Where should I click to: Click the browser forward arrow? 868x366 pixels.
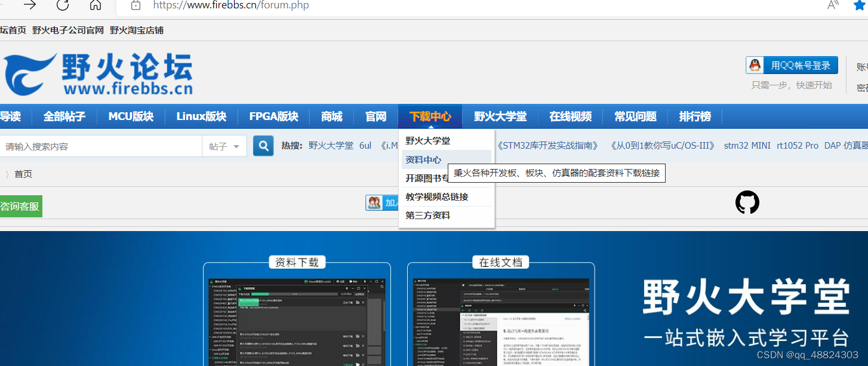coord(30,5)
